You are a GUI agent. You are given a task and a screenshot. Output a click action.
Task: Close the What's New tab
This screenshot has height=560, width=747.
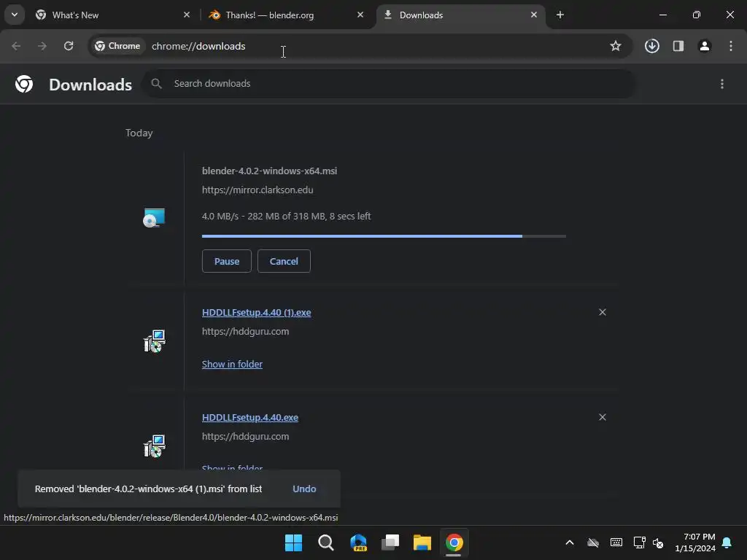pyautogui.click(x=187, y=15)
